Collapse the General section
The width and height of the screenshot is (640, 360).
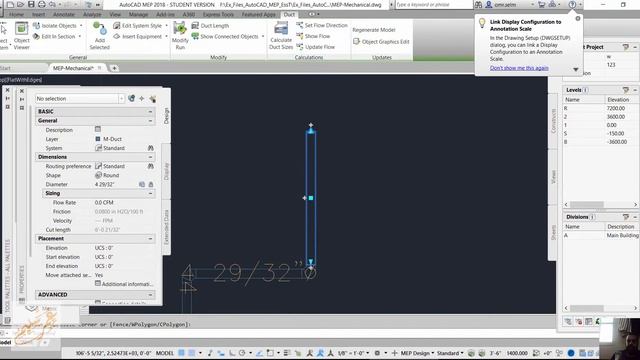pos(150,121)
